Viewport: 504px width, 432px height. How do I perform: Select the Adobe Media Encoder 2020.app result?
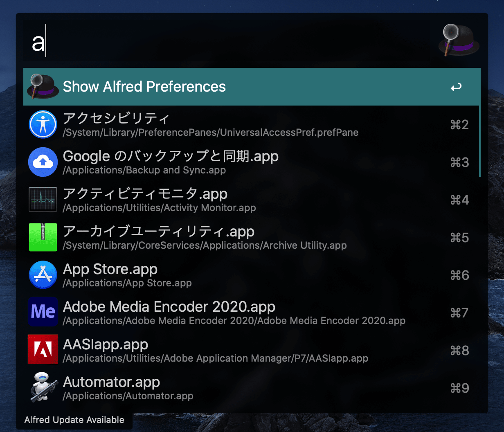[252, 313]
